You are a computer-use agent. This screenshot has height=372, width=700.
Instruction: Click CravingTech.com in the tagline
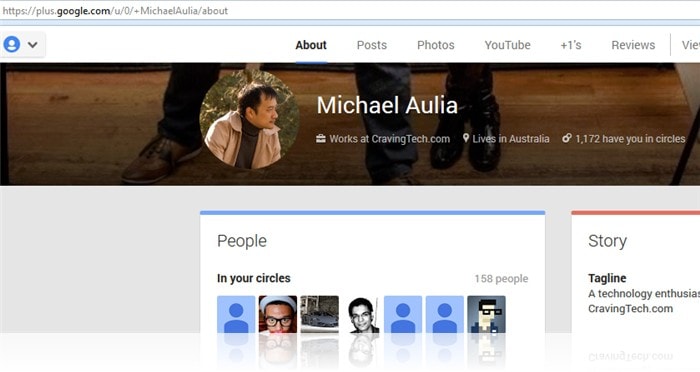click(x=630, y=309)
